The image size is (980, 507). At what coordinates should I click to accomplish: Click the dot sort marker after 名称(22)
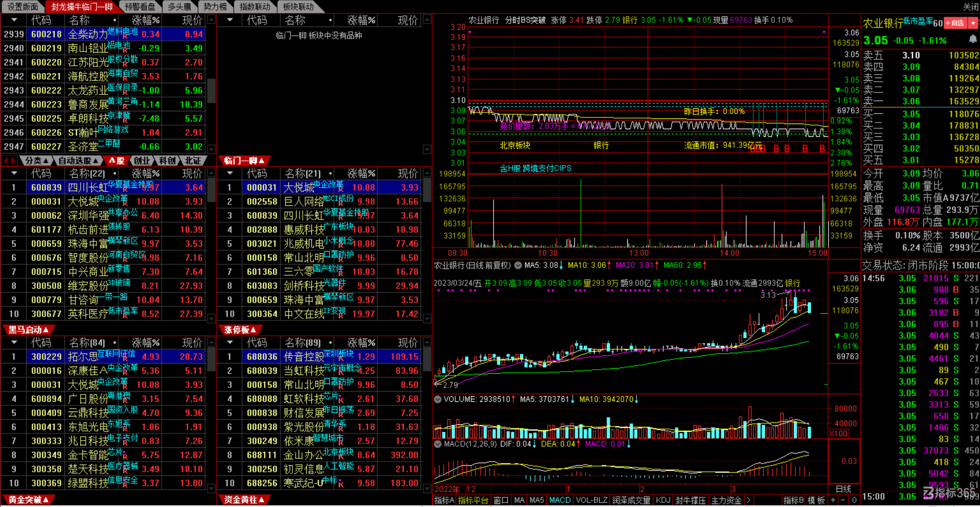tap(114, 174)
